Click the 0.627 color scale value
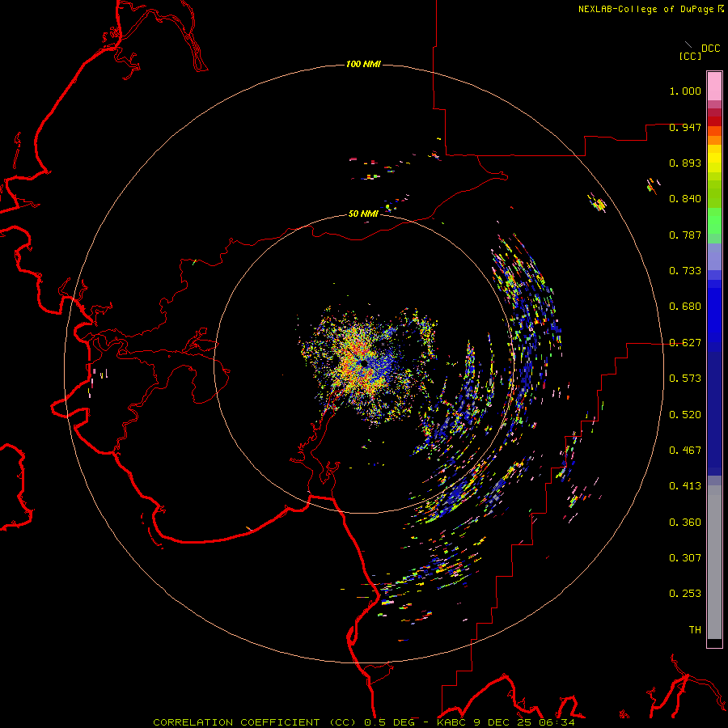Viewport: 728px width, 728px height. [x=685, y=343]
